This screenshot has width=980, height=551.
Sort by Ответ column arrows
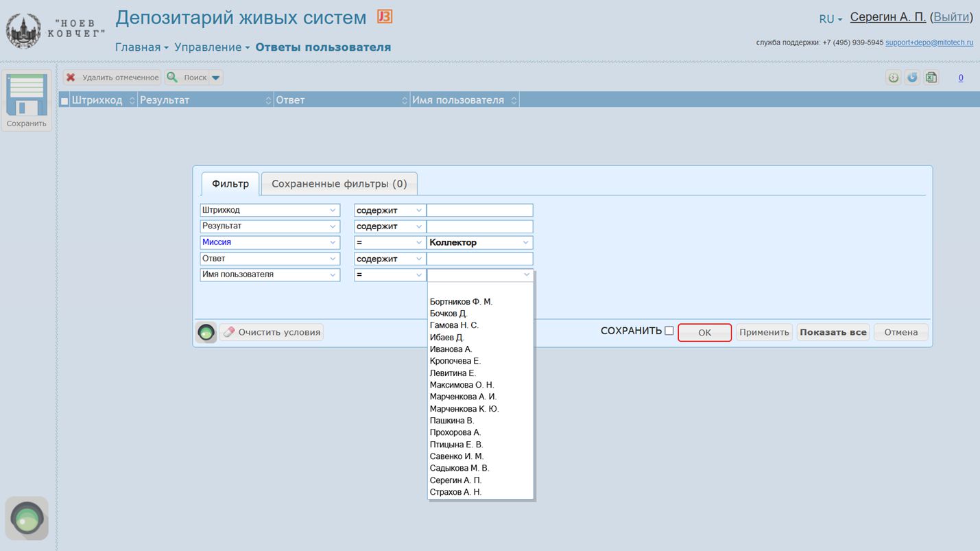(405, 100)
